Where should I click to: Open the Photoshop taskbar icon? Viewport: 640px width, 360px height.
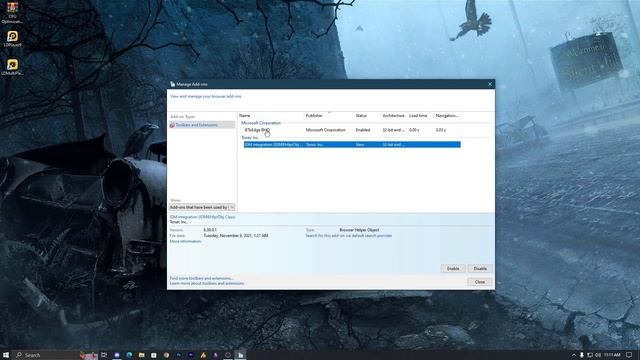tap(178, 355)
